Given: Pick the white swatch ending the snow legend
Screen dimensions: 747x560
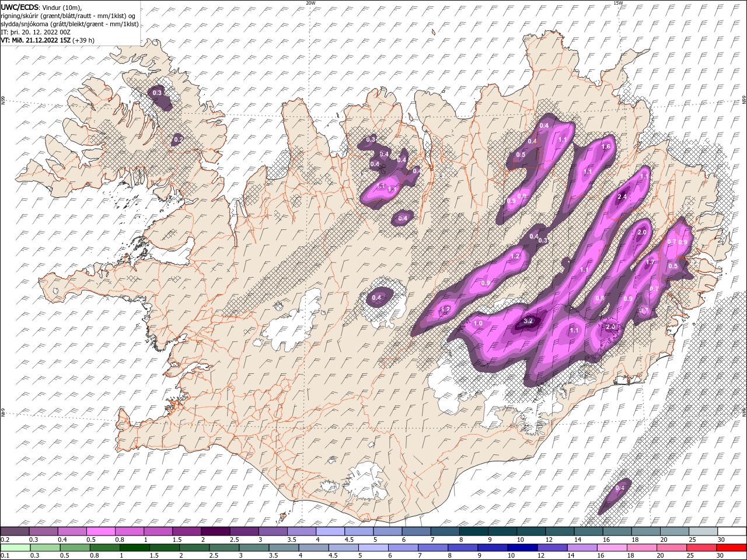Looking at the screenshot, I should [x=731, y=531].
